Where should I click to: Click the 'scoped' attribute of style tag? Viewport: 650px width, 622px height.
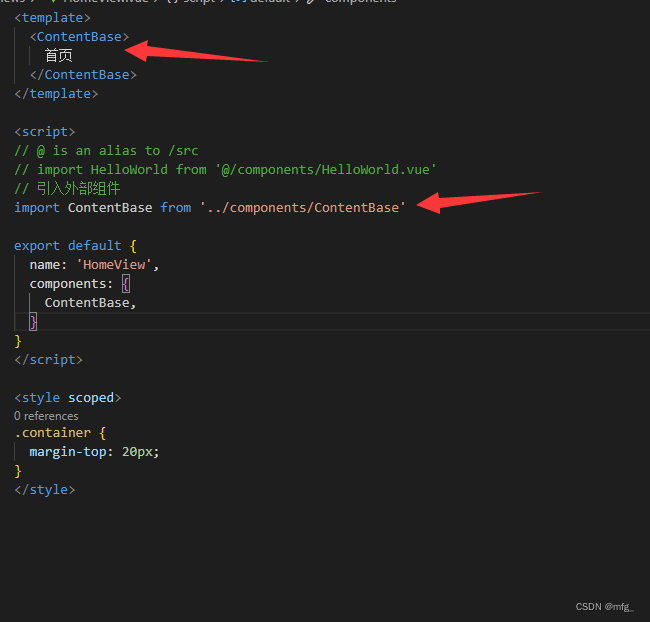pos(91,398)
